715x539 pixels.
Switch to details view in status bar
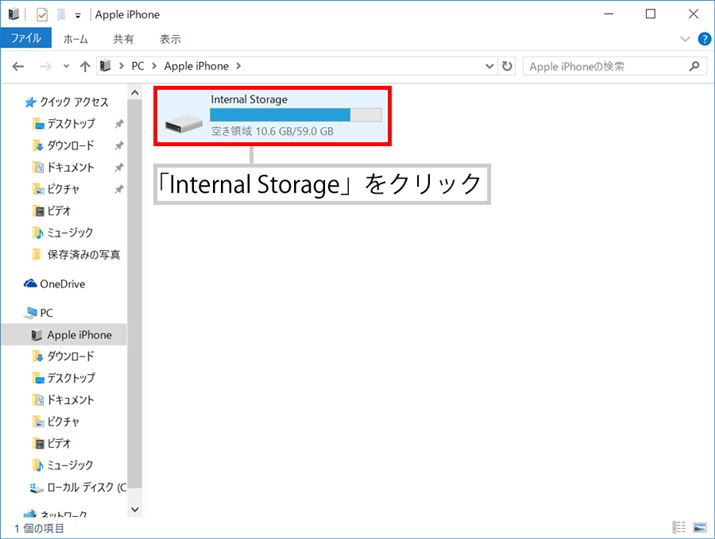[680, 527]
